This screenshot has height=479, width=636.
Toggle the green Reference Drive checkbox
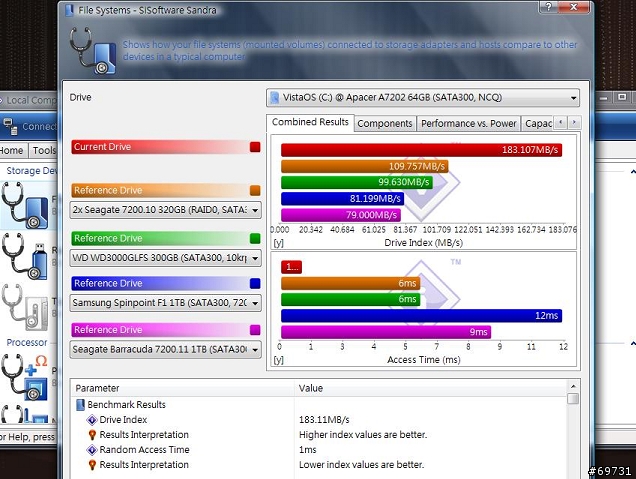[x=255, y=238]
